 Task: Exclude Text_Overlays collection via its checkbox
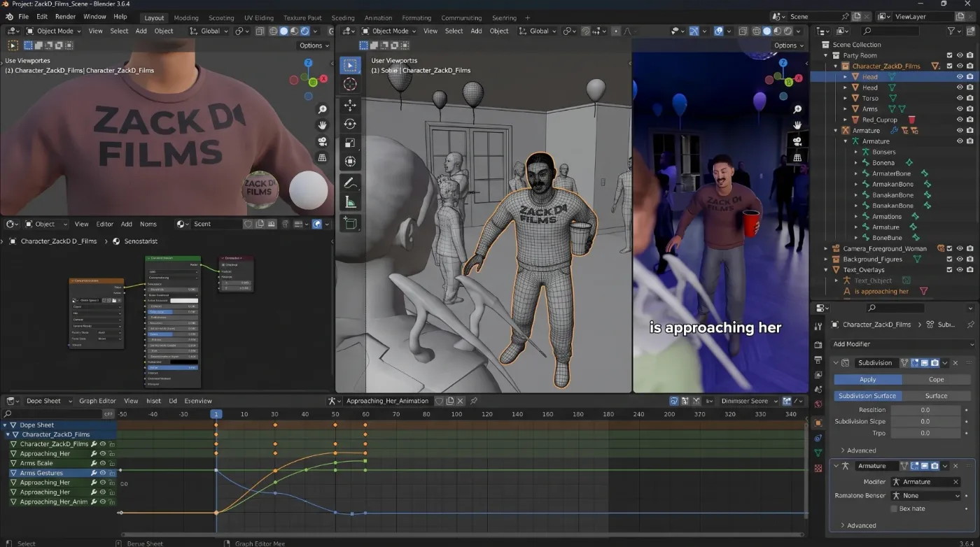click(x=949, y=270)
